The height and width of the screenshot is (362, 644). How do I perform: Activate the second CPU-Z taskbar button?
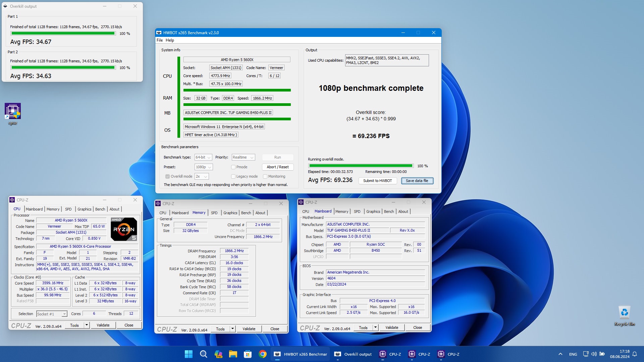pyautogui.click(x=419, y=354)
